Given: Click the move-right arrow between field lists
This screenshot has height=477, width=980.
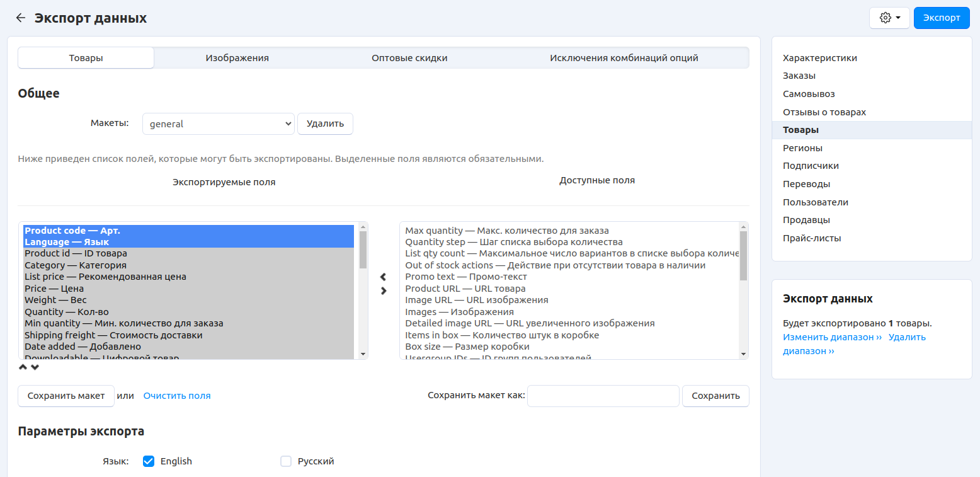Looking at the screenshot, I should click(x=384, y=290).
